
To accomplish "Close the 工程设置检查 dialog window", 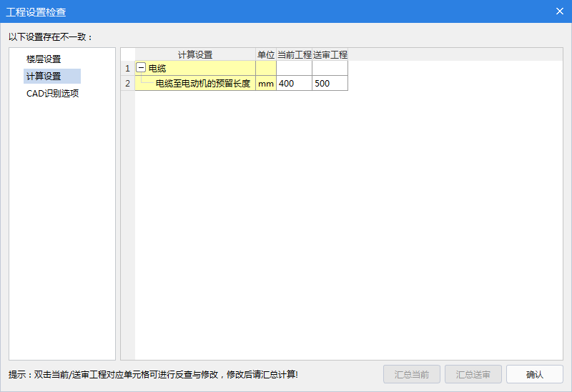I will (x=560, y=11).
